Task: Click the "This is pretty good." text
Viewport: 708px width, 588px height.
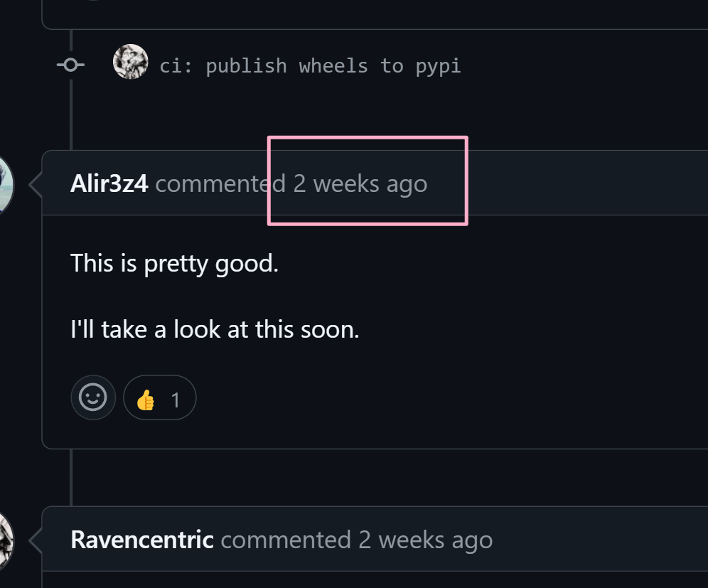Action: pyautogui.click(x=174, y=263)
